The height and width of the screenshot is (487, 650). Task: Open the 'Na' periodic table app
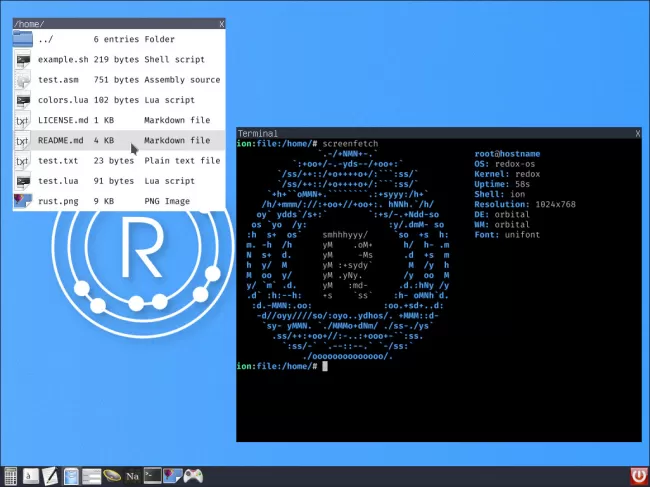[132, 476]
